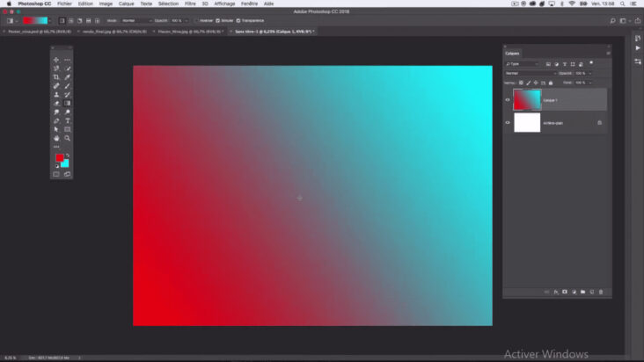
Task: Activate the Zoom magnifier tool
Action: pyautogui.click(x=68, y=138)
